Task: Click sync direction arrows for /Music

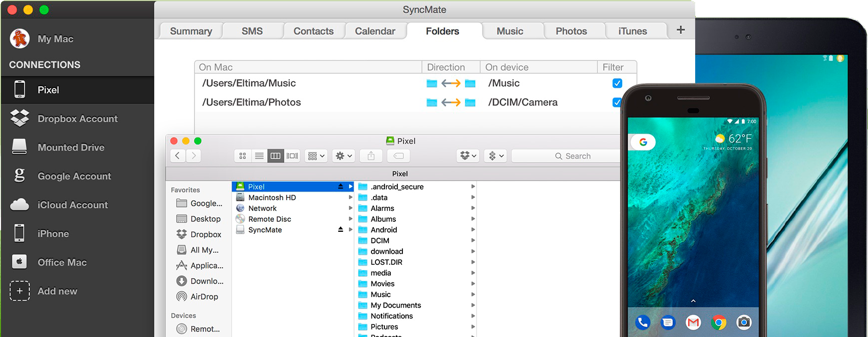Action: point(451,83)
